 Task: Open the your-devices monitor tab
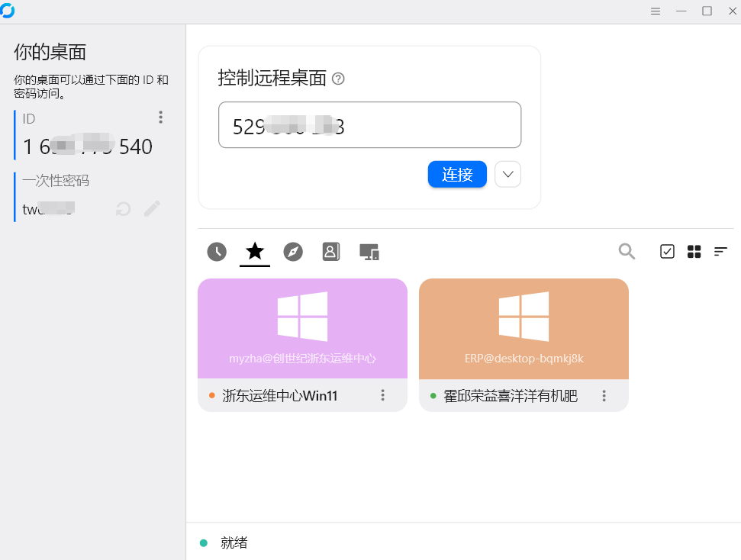[369, 252]
